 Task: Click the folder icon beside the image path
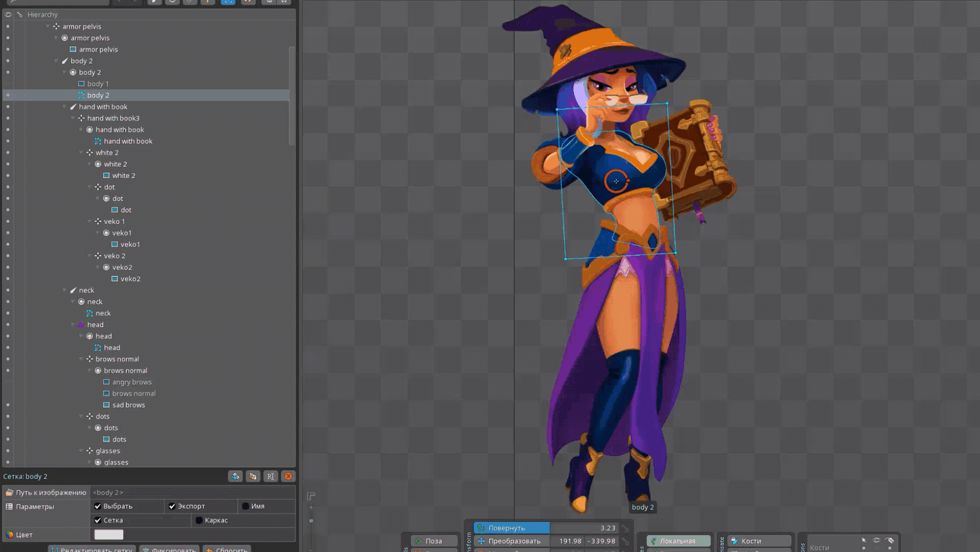9,492
